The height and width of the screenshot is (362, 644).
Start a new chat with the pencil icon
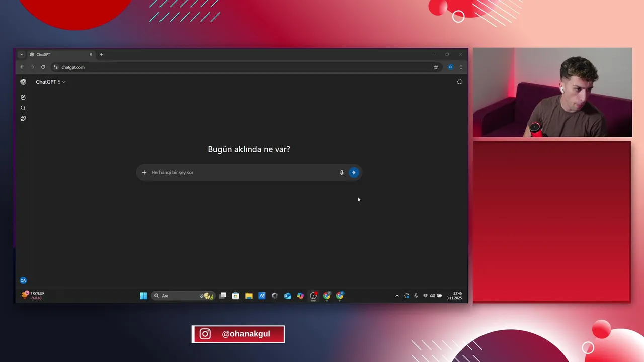[23, 97]
